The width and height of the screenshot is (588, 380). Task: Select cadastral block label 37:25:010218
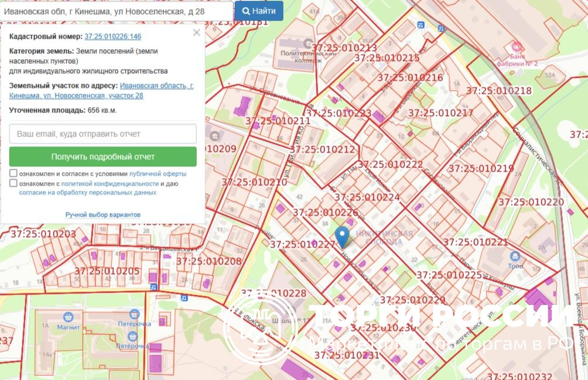[498, 91]
